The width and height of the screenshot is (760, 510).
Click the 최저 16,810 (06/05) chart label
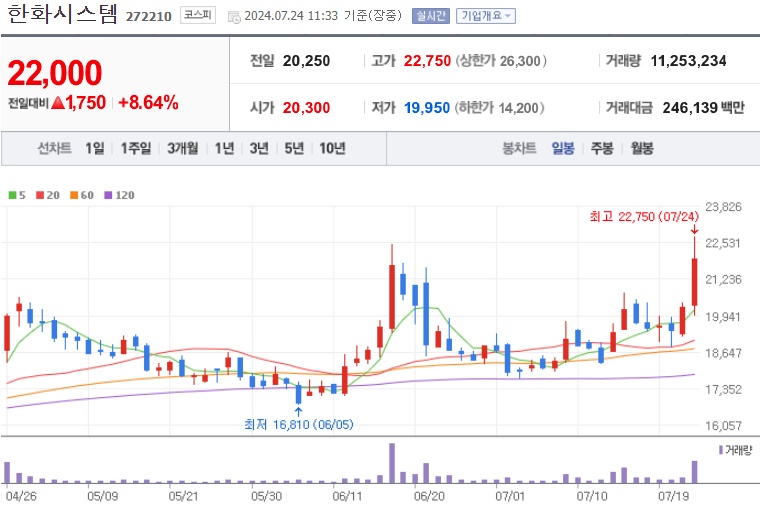pyautogui.click(x=299, y=424)
